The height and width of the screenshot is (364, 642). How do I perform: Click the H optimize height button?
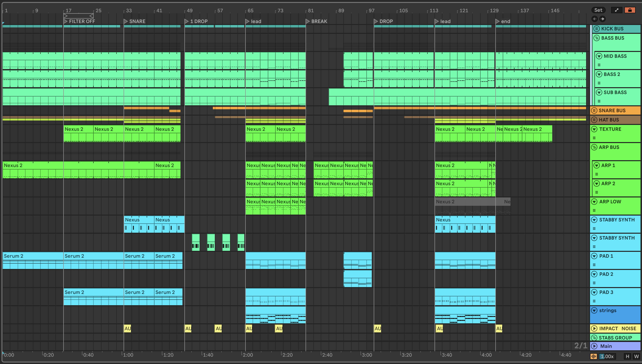(x=627, y=356)
